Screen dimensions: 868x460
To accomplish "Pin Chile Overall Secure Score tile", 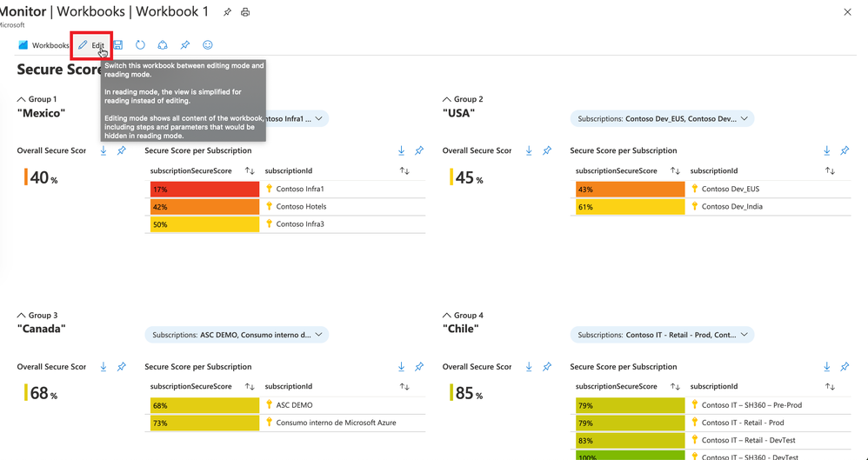I will [546, 366].
